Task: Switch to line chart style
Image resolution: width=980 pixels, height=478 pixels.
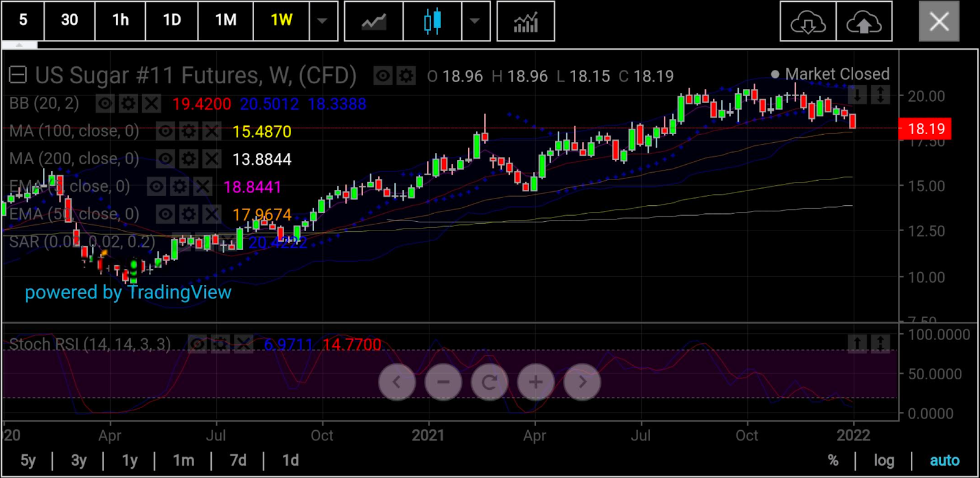Action: [x=374, y=21]
